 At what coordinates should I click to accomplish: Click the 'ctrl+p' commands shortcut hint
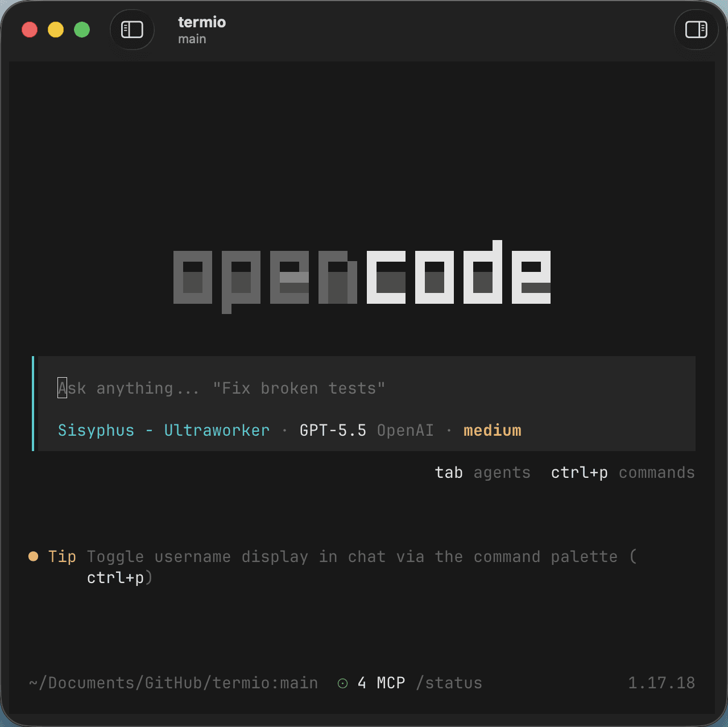click(x=580, y=473)
